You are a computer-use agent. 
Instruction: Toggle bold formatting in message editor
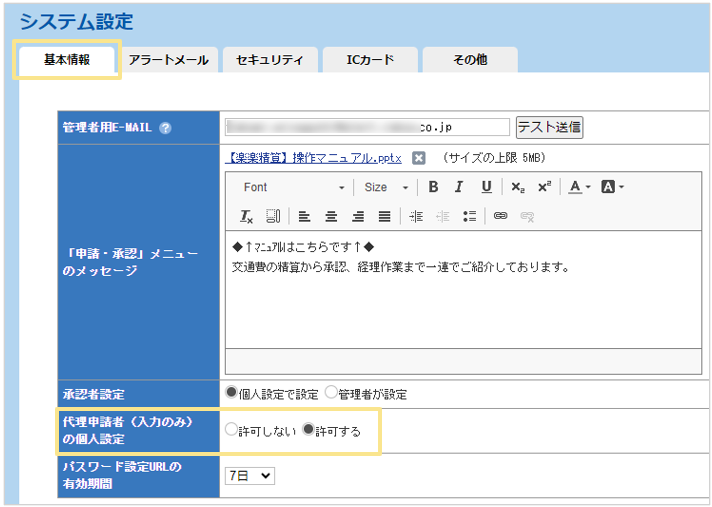coord(433,187)
